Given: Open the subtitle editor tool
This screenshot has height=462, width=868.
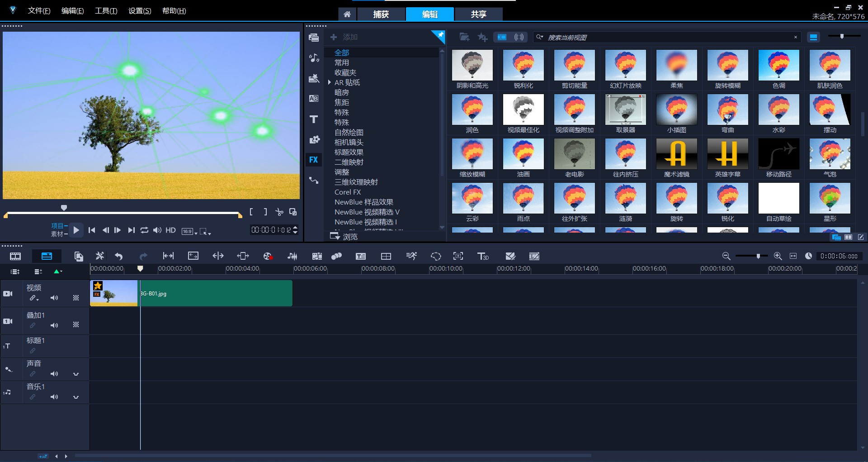Looking at the screenshot, I should point(361,256).
